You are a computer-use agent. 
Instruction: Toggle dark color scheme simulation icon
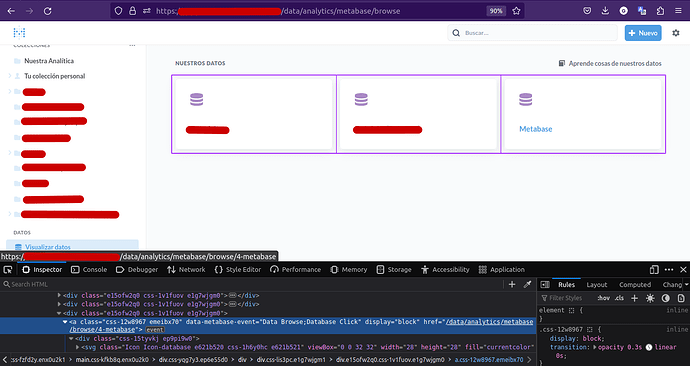[x=665, y=298]
